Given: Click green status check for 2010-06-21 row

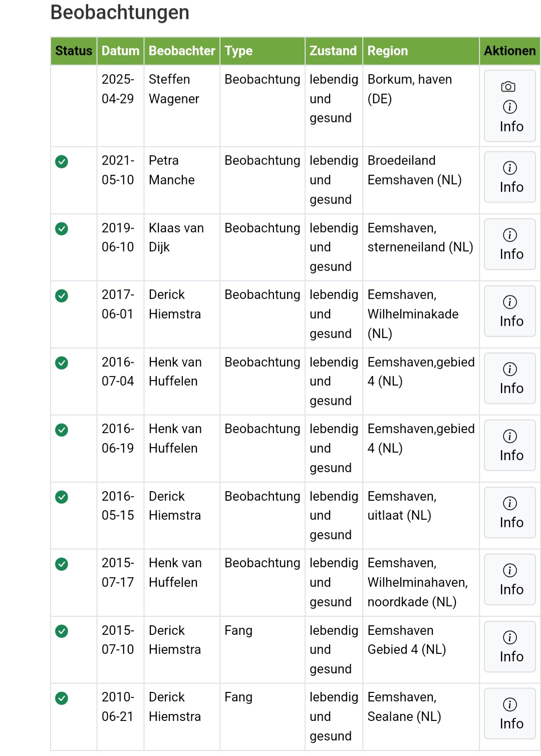Looking at the screenshot, I should pyautogui.click(x=62, y=698).
